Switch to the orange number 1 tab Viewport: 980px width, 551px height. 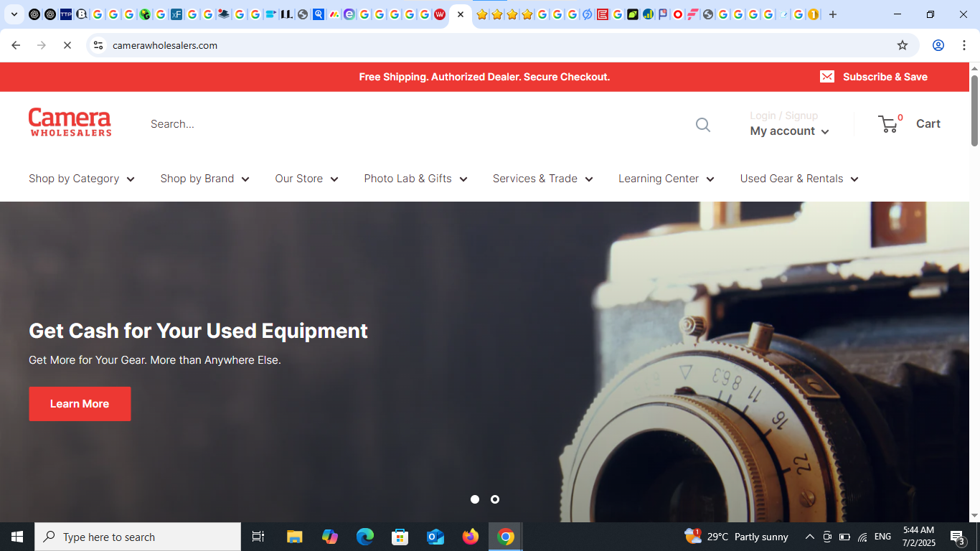click(813, 14)
